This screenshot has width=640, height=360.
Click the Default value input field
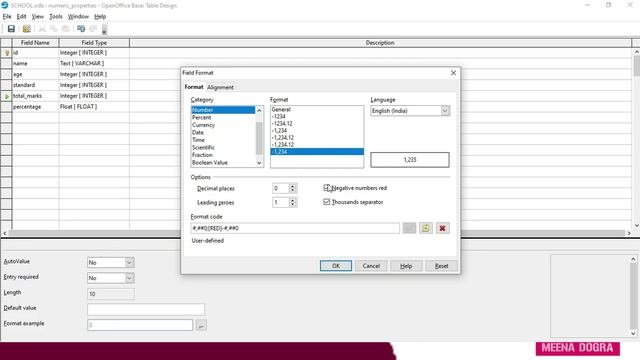[x=146, y=309]
